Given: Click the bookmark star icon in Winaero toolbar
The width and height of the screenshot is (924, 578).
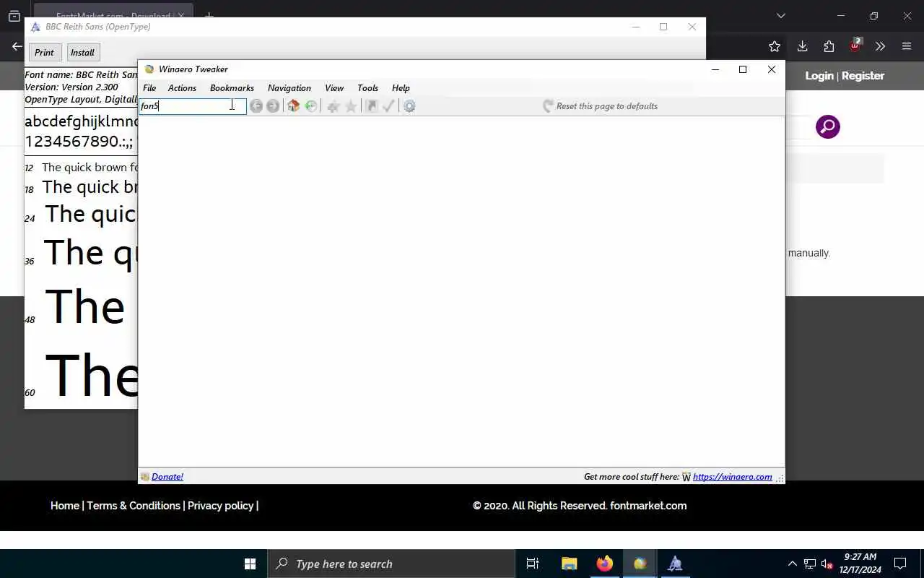Looking at the screenshot, I should (351, 106).
